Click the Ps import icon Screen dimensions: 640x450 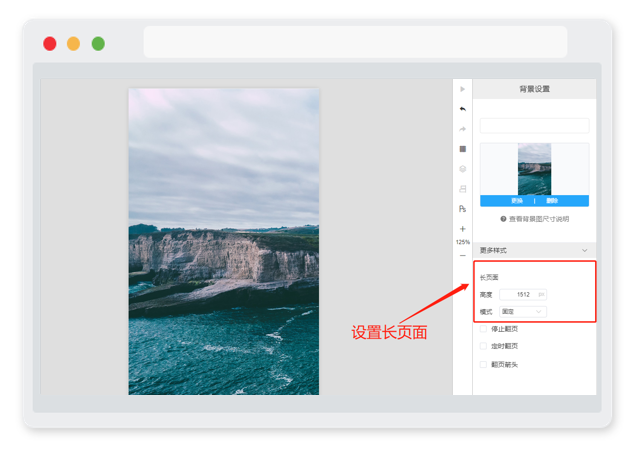(462, 209)
